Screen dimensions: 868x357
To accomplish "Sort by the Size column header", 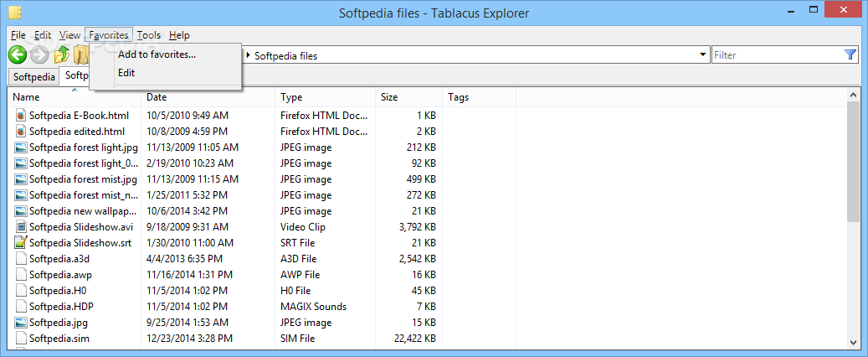I will (408, 97).
